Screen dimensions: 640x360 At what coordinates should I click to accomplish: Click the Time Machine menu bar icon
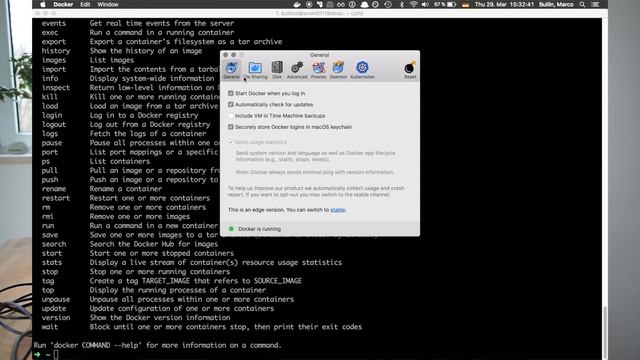tap(388, 4)
